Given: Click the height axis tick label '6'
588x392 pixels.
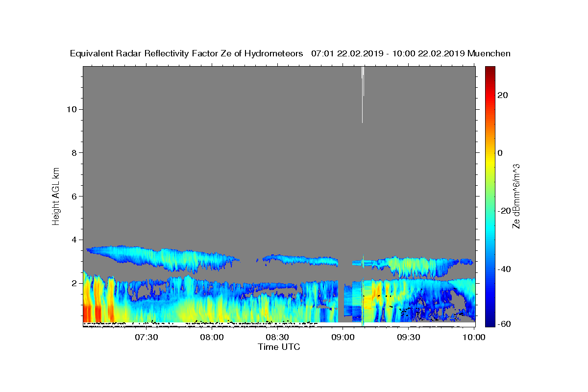Looking at the screenshot, I should [74, 196].
